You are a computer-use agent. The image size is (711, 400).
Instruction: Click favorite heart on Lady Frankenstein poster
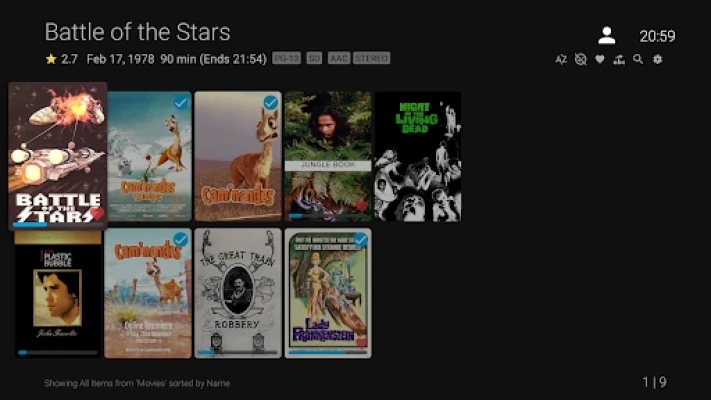[x=362, y=343]
